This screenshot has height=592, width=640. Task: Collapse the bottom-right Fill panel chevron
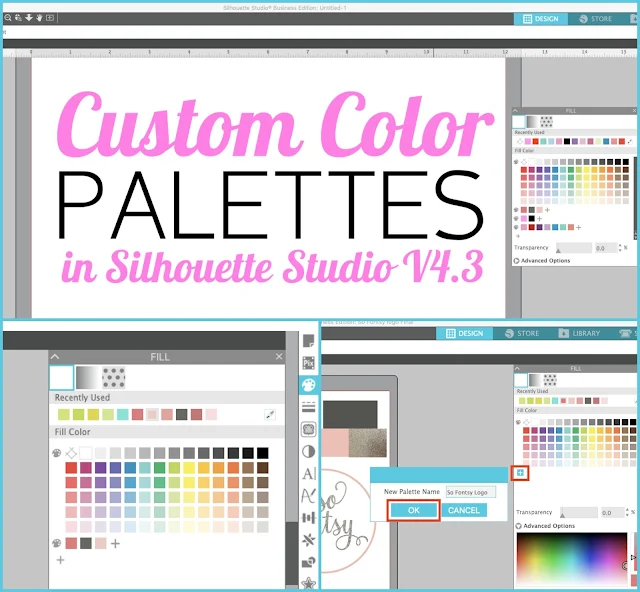[x=517, y=368]
